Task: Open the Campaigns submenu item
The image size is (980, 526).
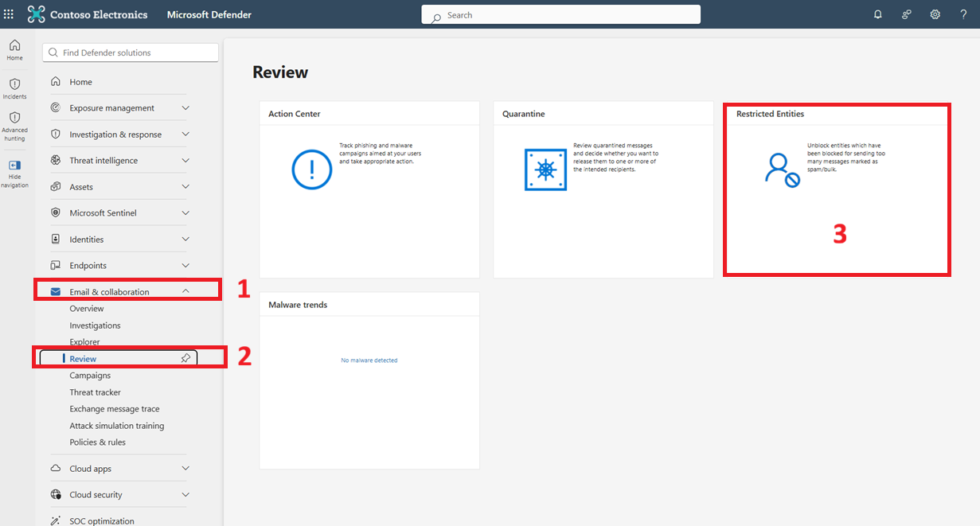Action: [90, 376]
